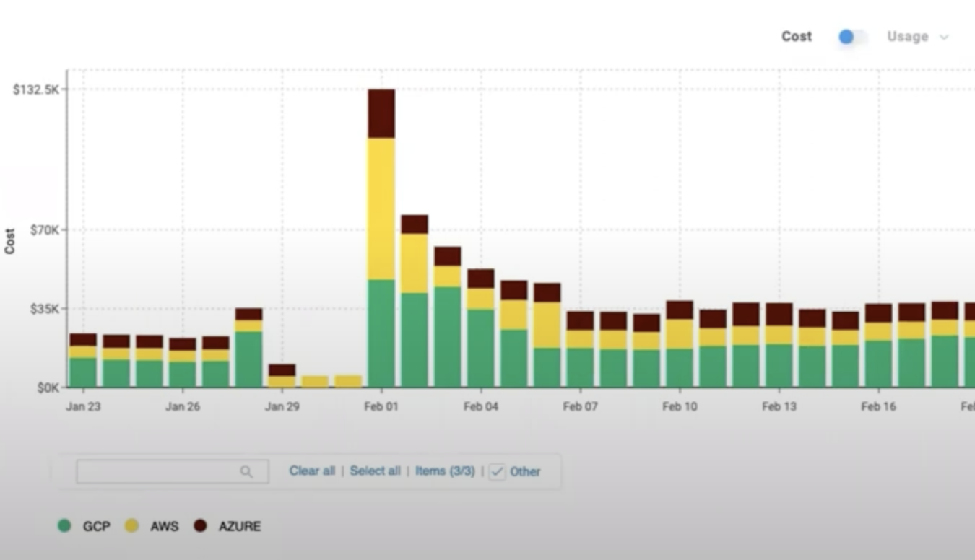Click the Feb 16 green GCP bar segment
Screen dimensions: 975x560
(x=879, y=364)
